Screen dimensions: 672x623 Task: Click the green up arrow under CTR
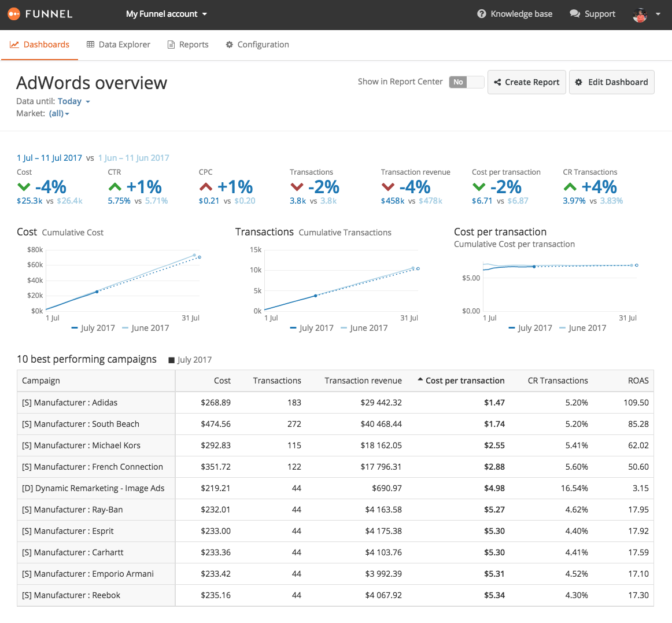[115, 187]
